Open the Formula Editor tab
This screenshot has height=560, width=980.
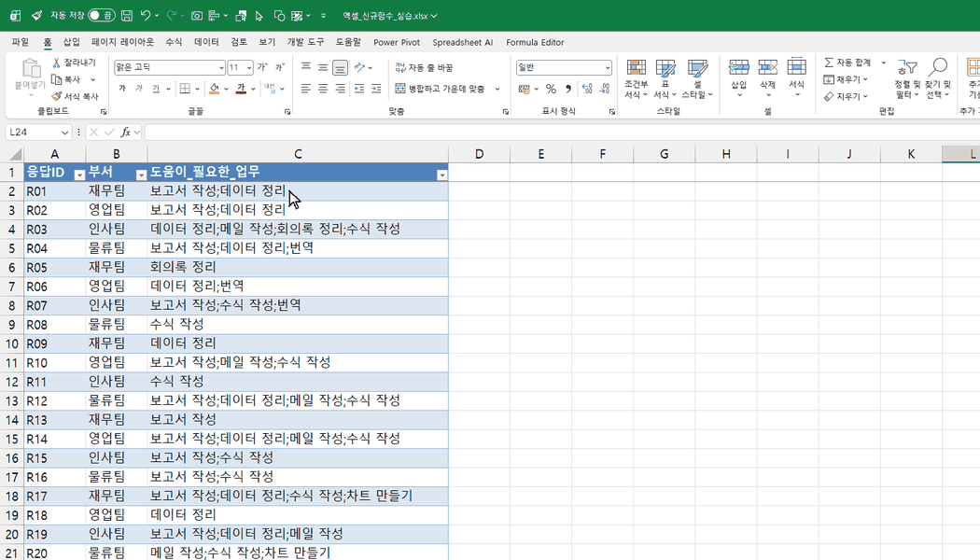(535, 42)
